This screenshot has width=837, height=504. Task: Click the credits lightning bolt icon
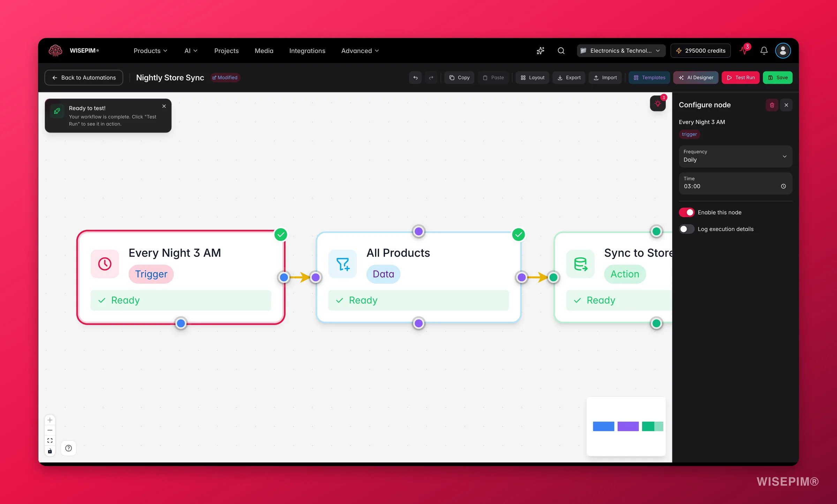679,51
